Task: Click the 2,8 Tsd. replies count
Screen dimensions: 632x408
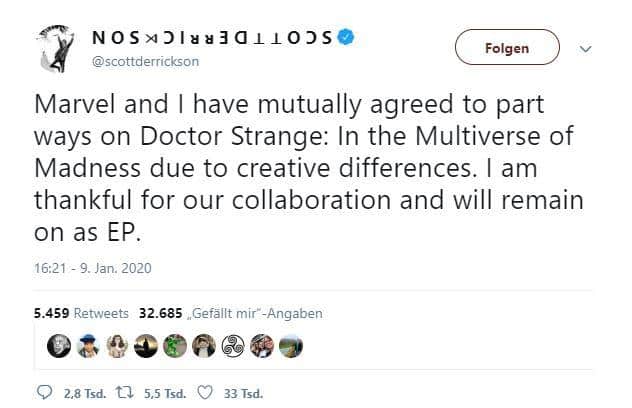Action: 85,393
